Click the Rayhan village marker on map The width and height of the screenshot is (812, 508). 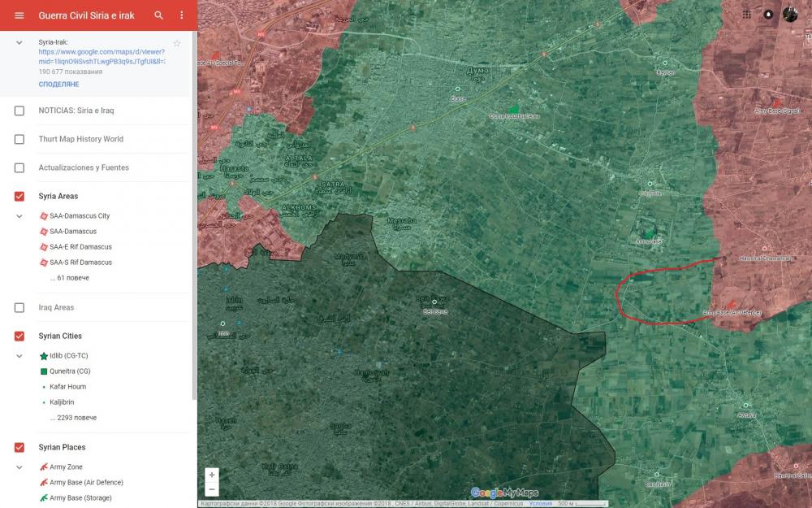pos(666,63)
